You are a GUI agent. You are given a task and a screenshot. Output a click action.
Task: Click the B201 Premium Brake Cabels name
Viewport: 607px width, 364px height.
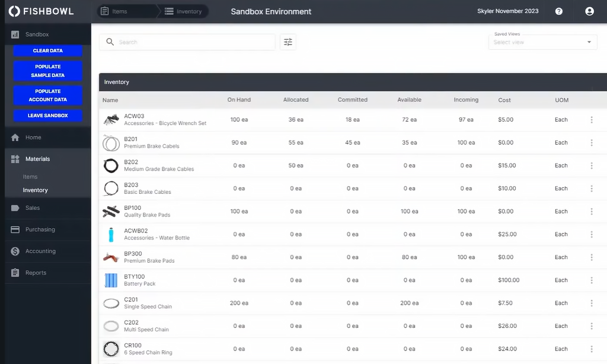pyautogui.click(x=151, y=142)
